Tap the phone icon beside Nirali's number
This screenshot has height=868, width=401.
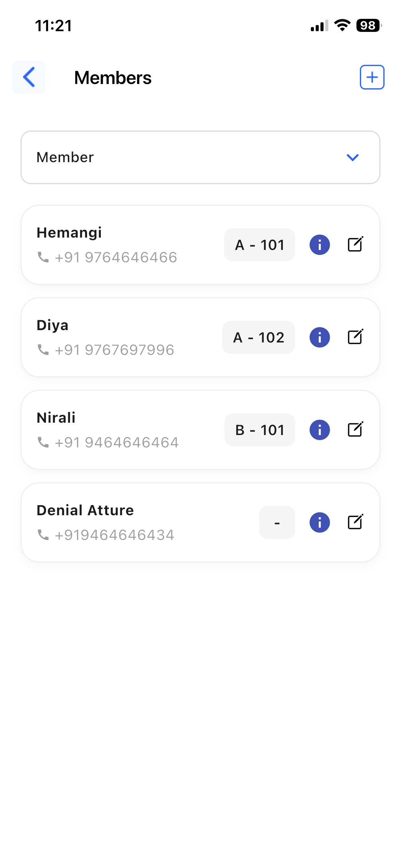point(43,442)
